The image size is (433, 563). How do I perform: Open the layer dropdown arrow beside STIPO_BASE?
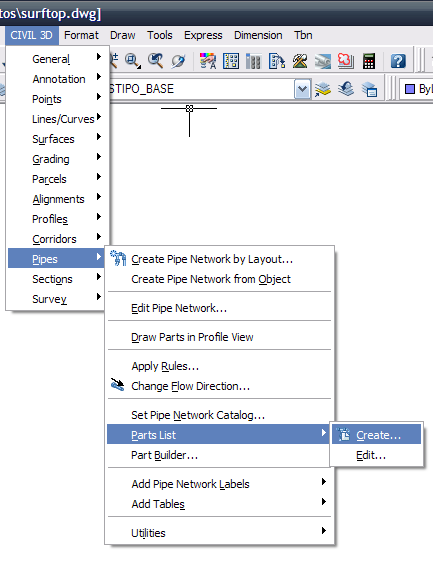click(302, 89)
